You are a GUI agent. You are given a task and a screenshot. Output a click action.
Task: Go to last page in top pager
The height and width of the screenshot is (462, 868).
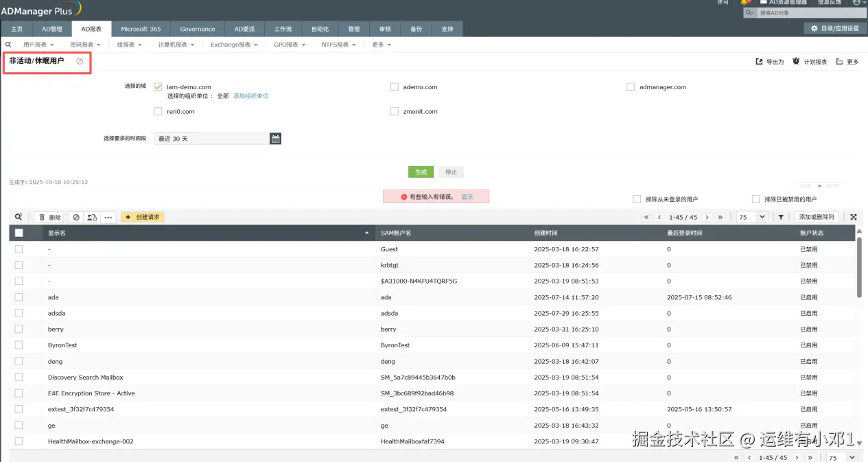coord(720,217)
